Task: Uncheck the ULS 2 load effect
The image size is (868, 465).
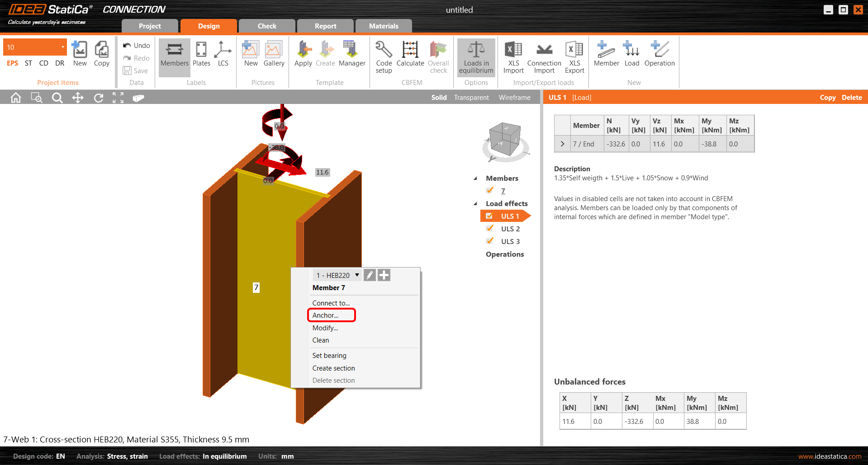Action: click(x=489, y=229)
